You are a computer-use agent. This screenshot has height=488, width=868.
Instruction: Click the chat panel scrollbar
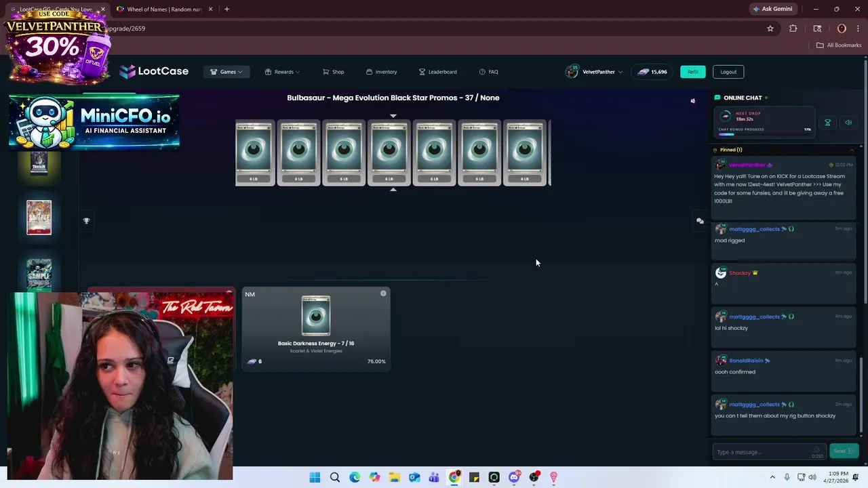[x=861, y=396]
